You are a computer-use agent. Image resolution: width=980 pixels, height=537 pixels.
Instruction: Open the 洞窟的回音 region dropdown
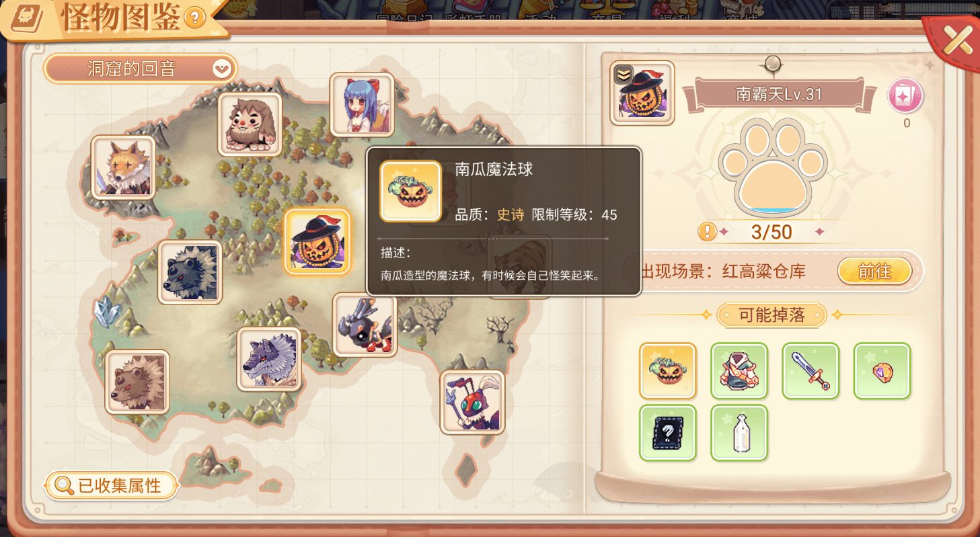(x=141, y=69)
